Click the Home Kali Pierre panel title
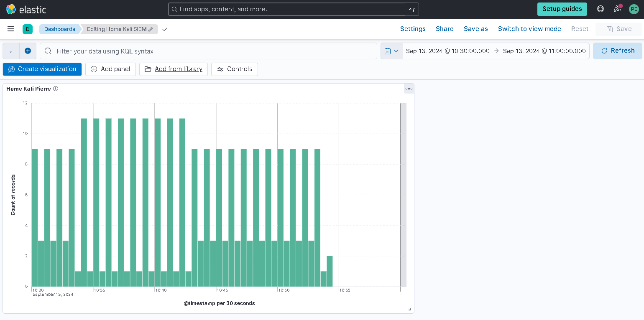This screenshot has width=644, height=320. pyautogui.click(x=28, y=89)
